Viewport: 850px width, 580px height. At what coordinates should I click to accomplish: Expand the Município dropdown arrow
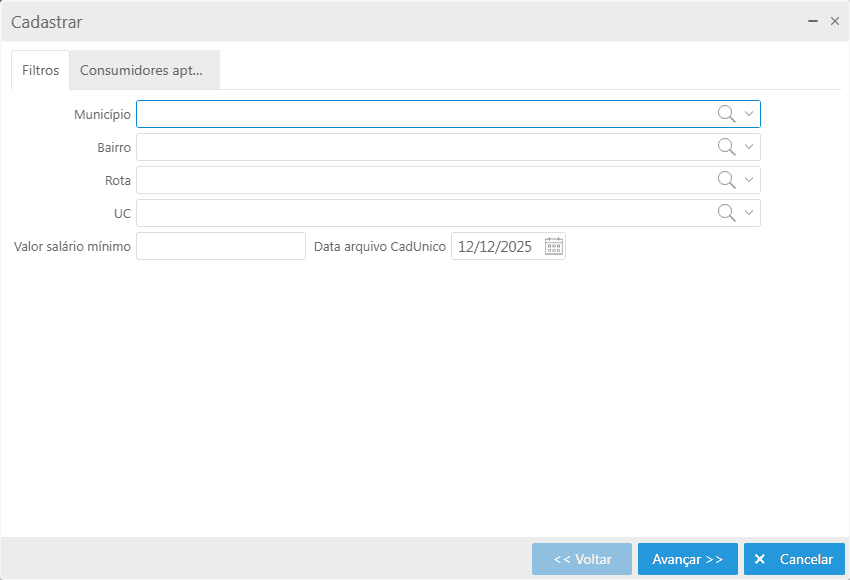(x=749, y=114)
